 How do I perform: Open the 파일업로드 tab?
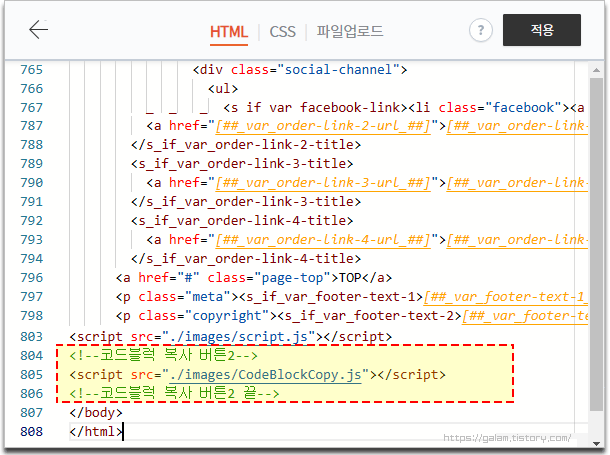[x=349, y=31]
